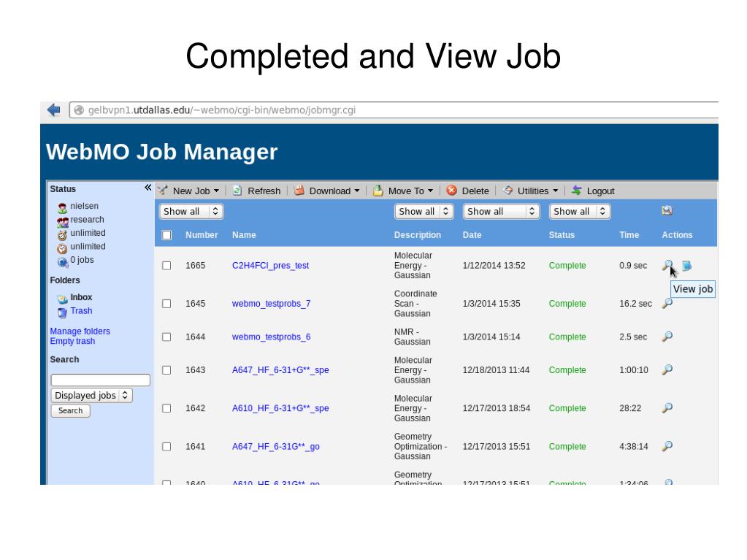View job 1641 with magnifier icon

(x=667, y=445)
